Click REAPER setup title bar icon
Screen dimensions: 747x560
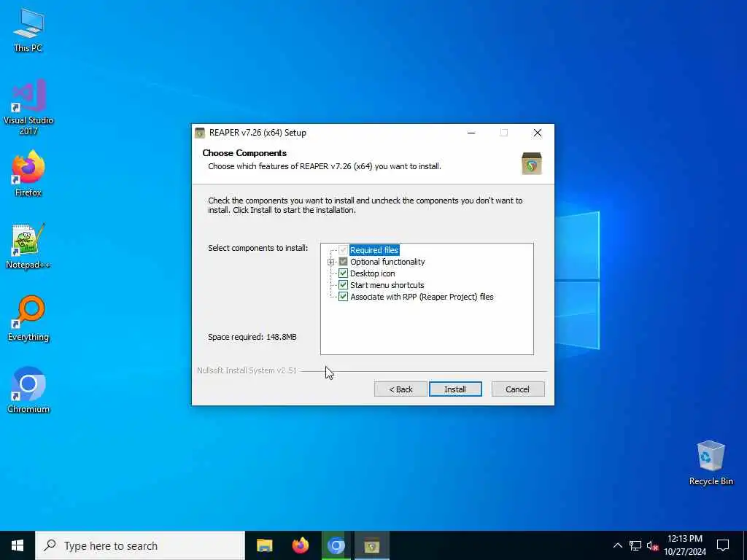[x=200, y=133]
